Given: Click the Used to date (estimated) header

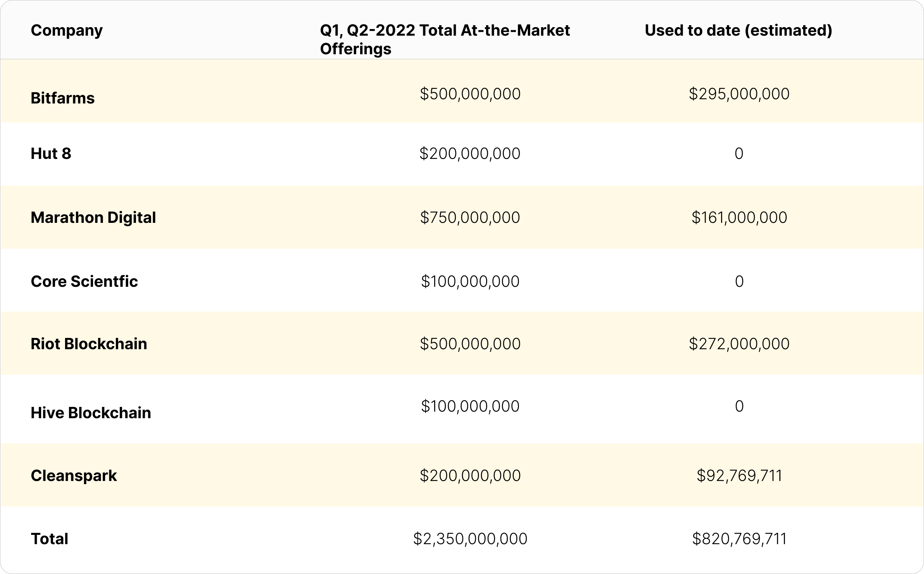Looking at the screenshot, I should 738,30.
